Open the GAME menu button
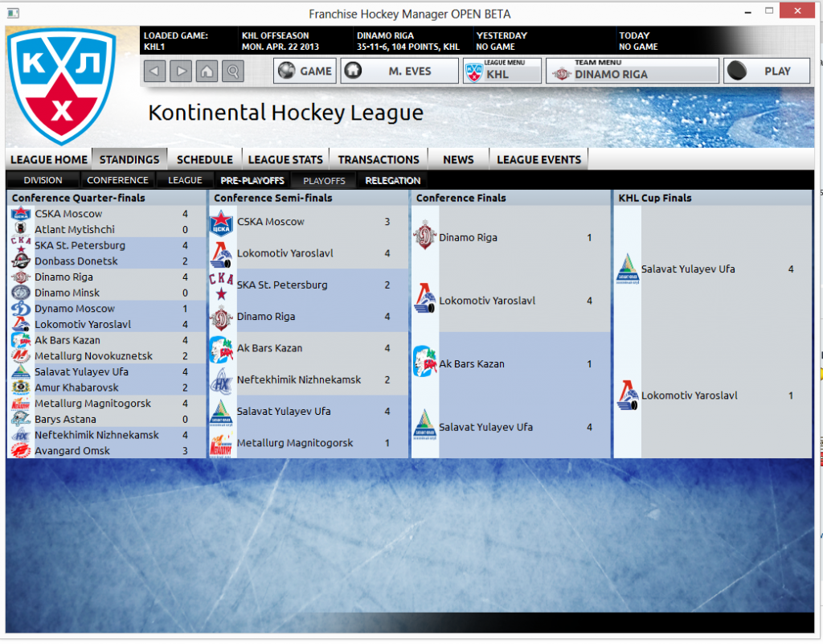The width and height of the screenshot is (823, 644). (305, 71)
